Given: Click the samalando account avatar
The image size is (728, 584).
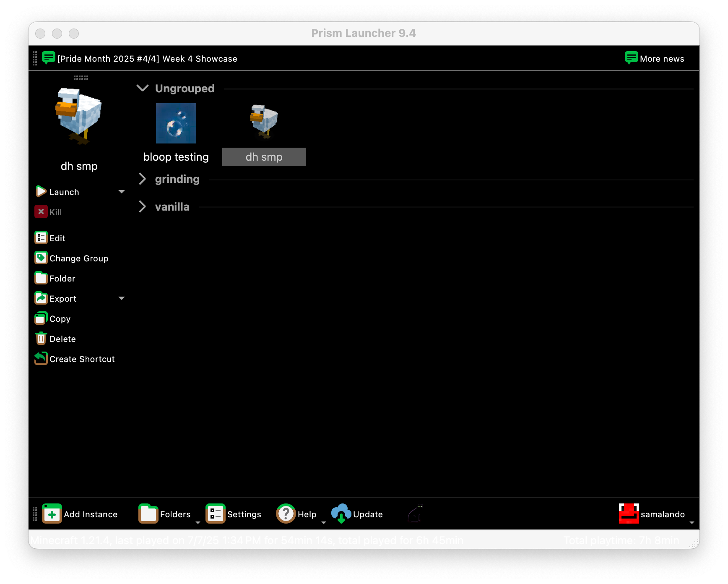Looking at the screenshot, I should coord(629,514).
